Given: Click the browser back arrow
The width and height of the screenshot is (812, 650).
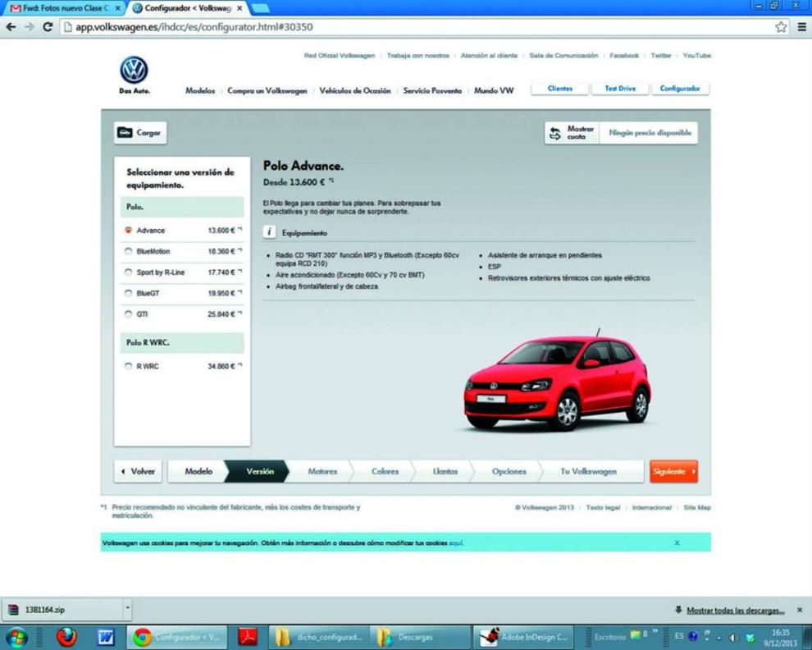Looking at the screenshot, I should click(11, 27).
